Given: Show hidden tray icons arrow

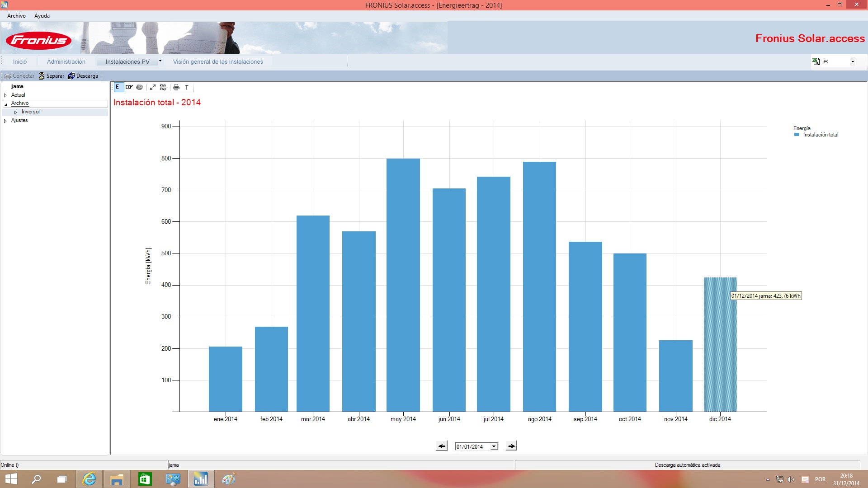Looking at the screenshot, I should click(x=768, y=479).
